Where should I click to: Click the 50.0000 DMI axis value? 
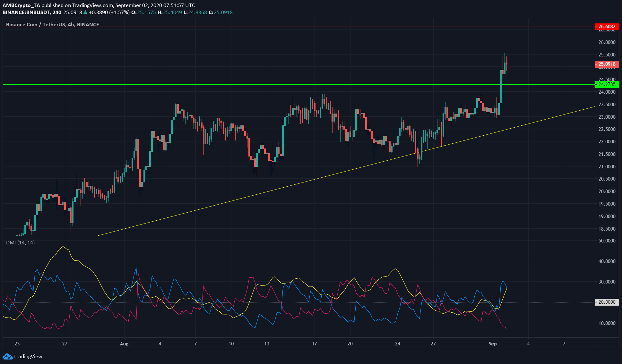(x=607, y=241)
